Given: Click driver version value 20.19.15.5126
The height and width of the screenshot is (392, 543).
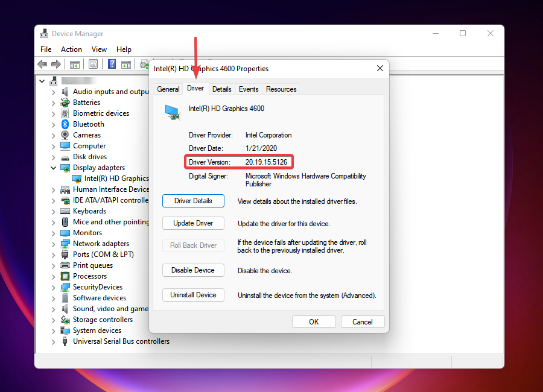Looking at the screenshot, I should click(266, 162).
